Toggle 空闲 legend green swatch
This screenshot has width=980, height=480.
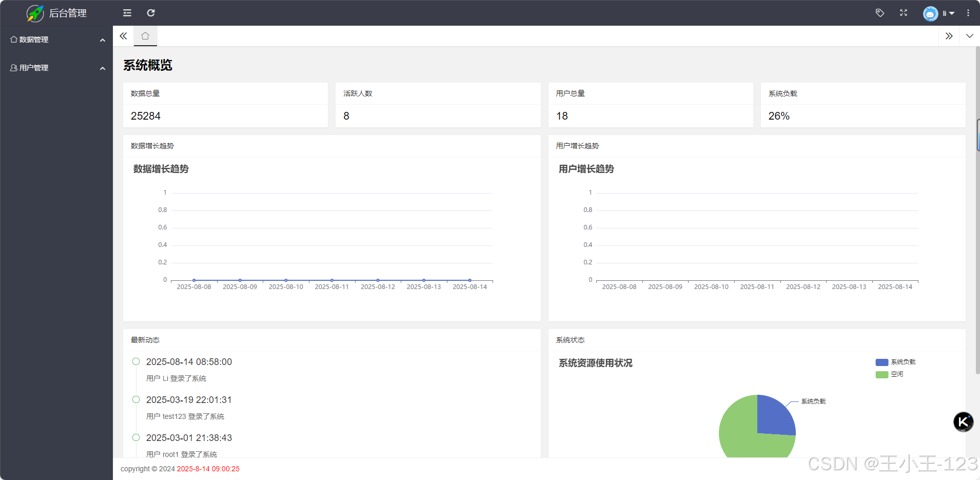coord(881,374)
